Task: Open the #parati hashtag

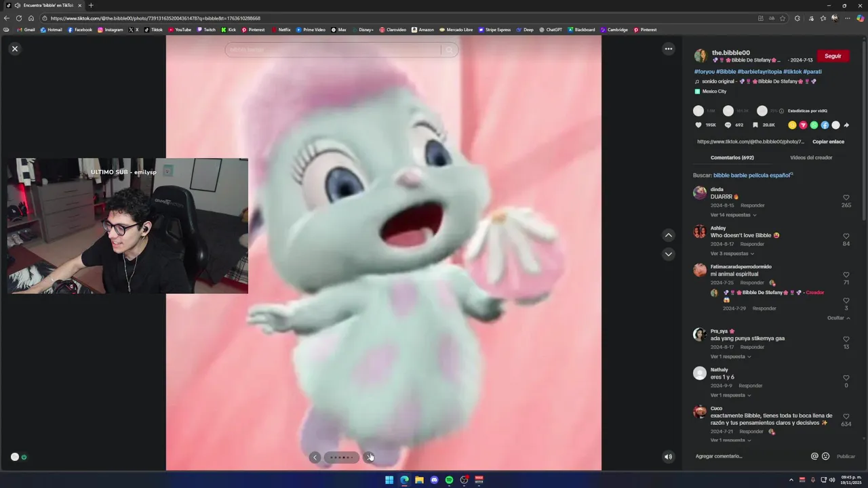Action: pos(812,72)
